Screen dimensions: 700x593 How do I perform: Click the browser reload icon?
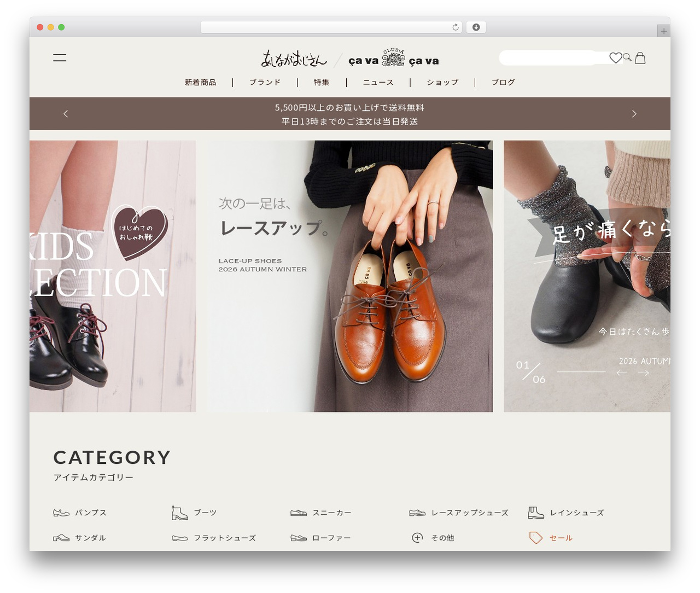click(x=456, y=27)
